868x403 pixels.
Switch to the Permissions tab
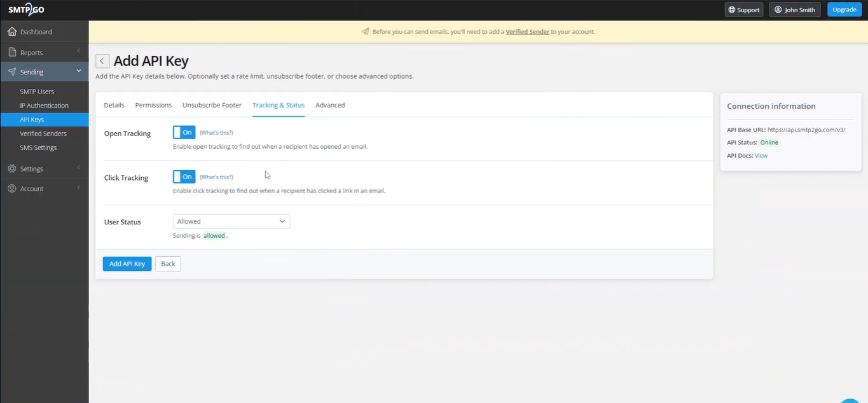point(153,105)
